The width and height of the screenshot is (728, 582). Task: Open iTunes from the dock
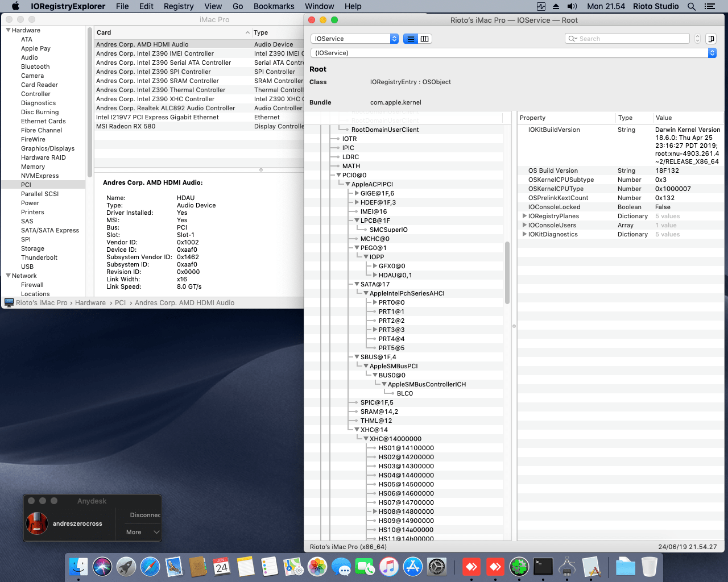pos(389,567)
